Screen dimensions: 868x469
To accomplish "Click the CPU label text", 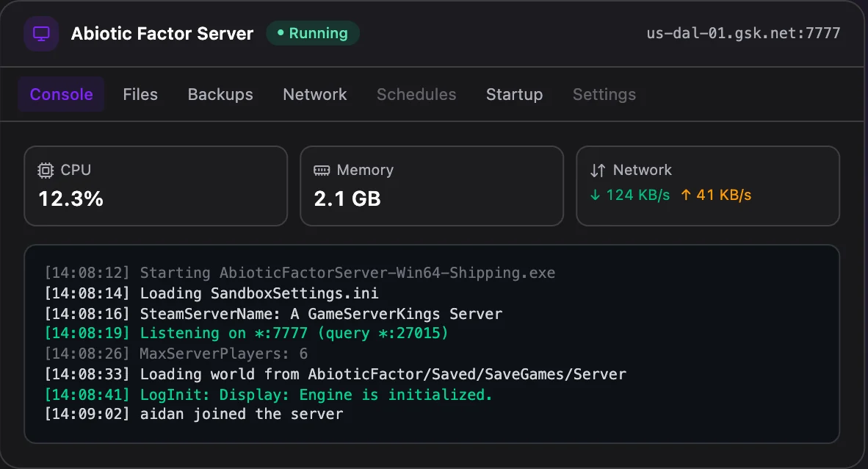I will tap(76, 170).
